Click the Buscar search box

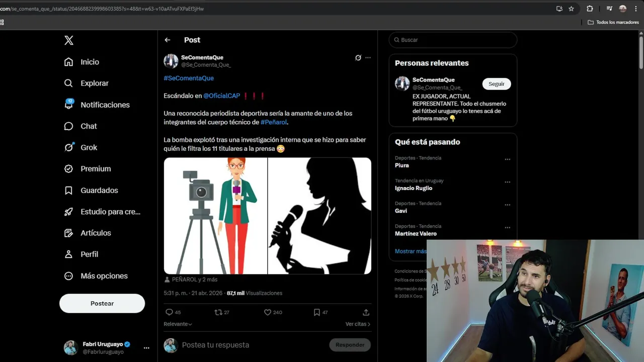(x=453, y=40)
